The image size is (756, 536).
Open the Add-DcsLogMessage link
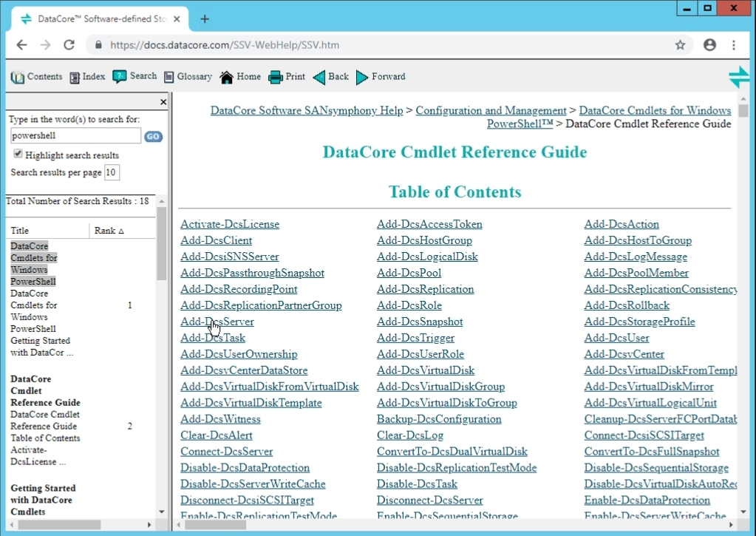point(636,257)
